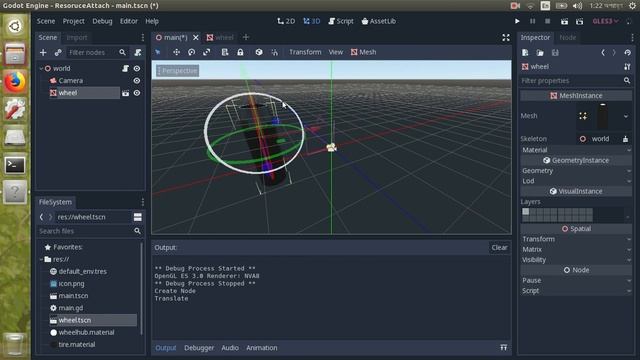
Task: Open the Editor menu
Action: point(129,21)
